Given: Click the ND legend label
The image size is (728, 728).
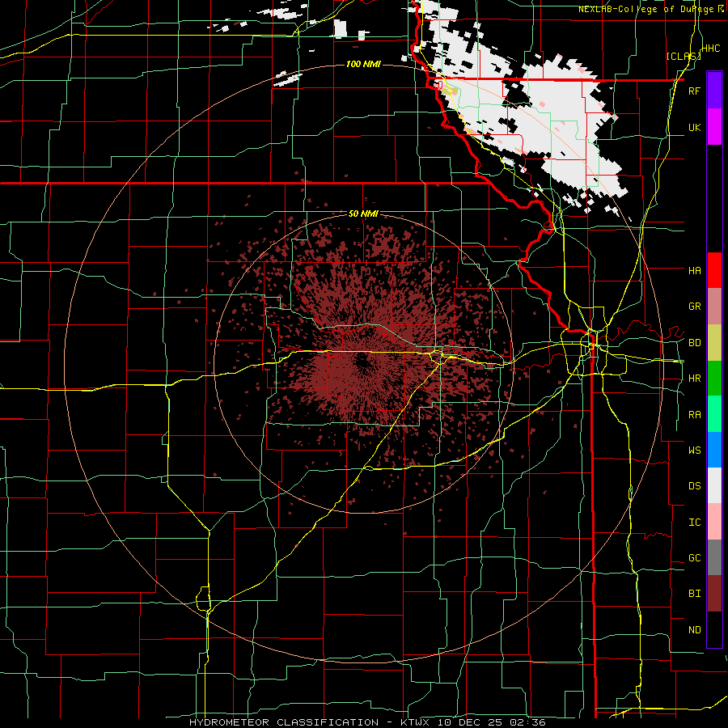Looking at the screenshot, I should point(694,630).
